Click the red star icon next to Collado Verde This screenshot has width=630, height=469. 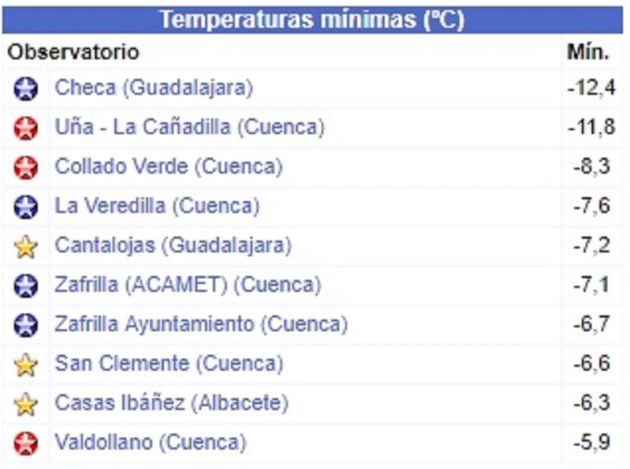click(26, 167)
